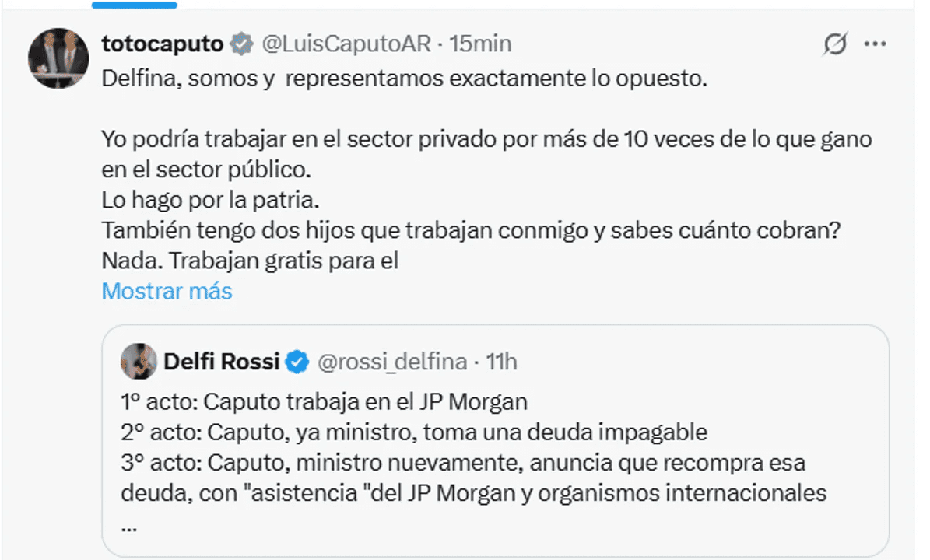
Task: Click Delfi Rossi's blue verified badge
Action: point(297,362)
